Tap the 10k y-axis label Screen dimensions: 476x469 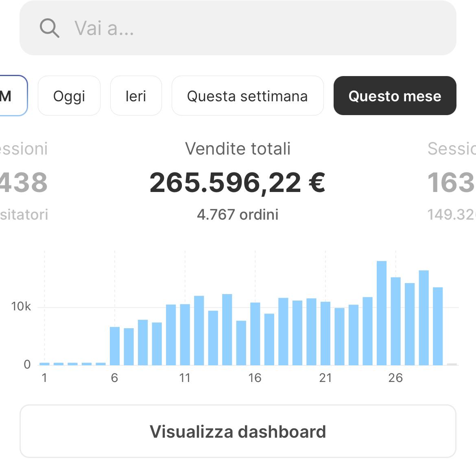coord(21,307)
